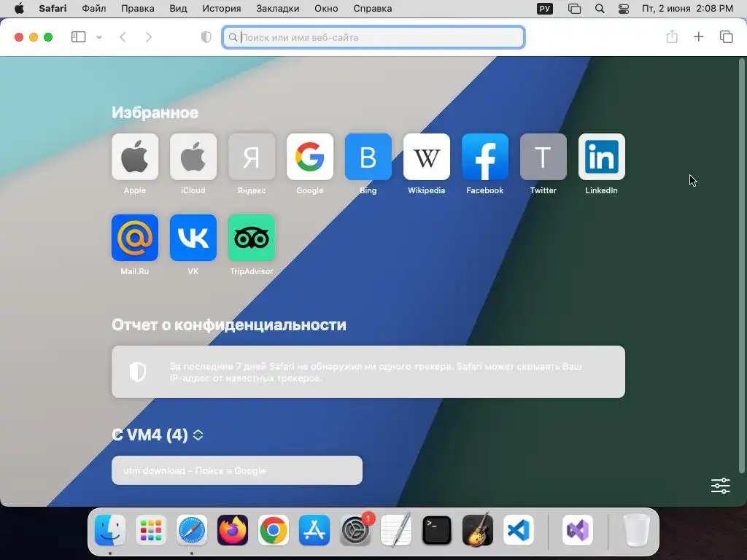The width and height of the screenshot is (747, 560).
Task: Open a new tab with plus button
Action: point(698,36)
